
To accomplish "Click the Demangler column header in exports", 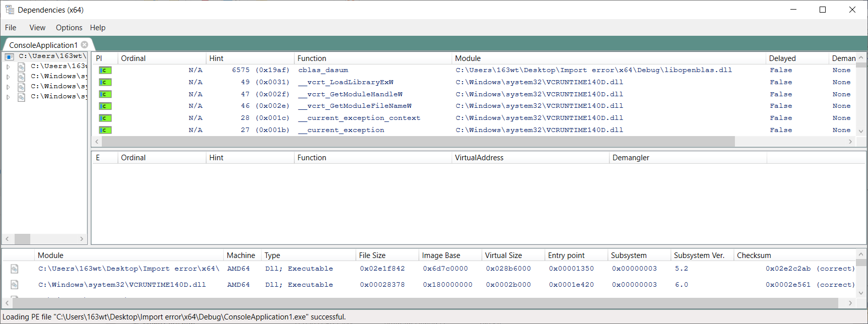I will click(x=688, y=158).
